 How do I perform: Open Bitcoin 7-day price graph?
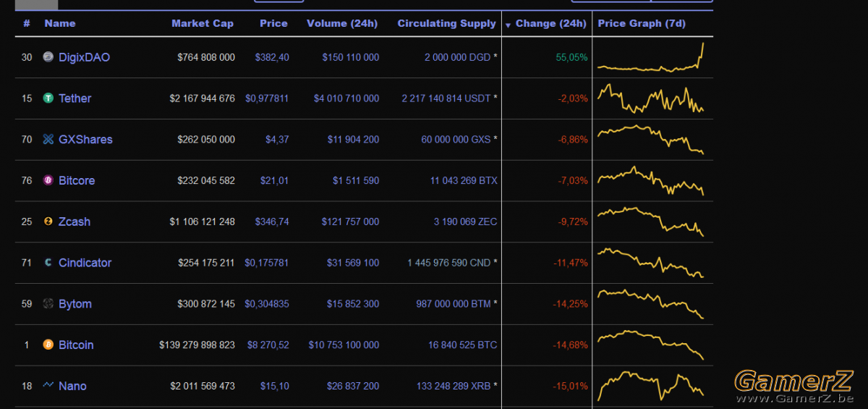pos(651,345)
